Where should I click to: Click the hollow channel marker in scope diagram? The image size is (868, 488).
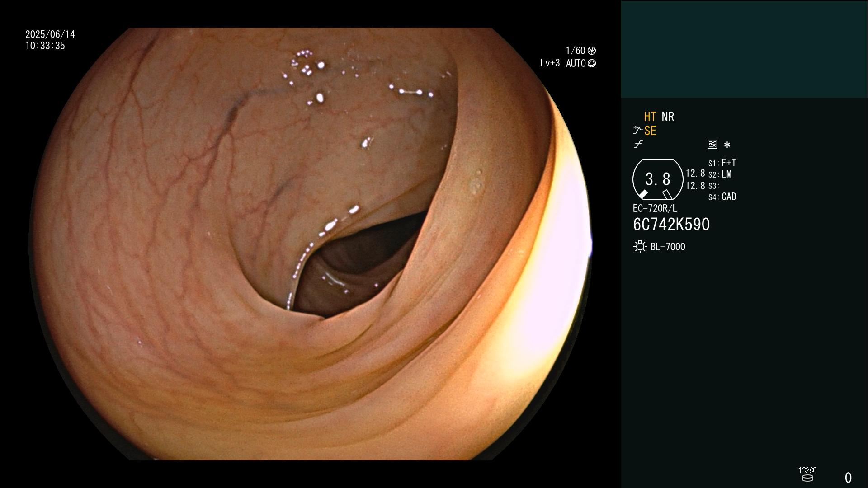pos(667,194)
